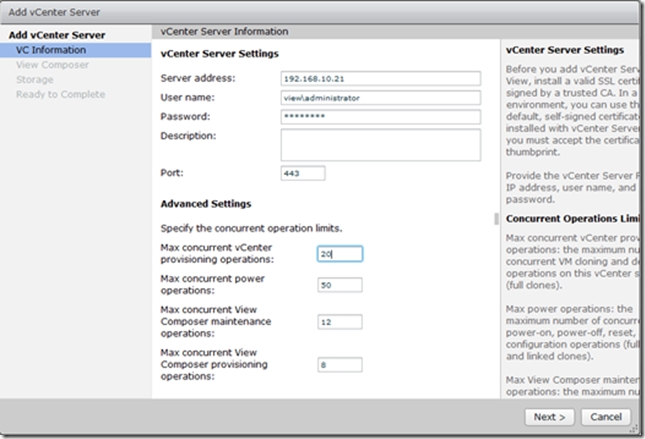
Task: Click the Advanced Settings heading
Action: point(206,204)
